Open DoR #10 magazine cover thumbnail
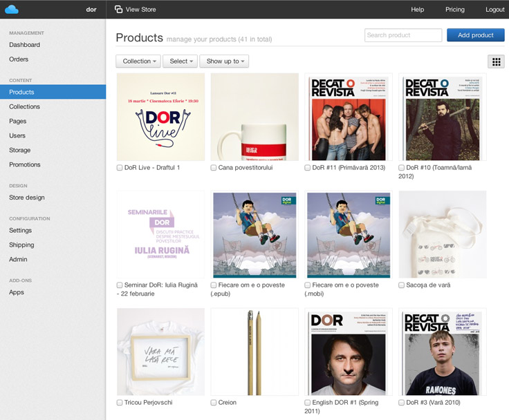 [x=443, y=117]
